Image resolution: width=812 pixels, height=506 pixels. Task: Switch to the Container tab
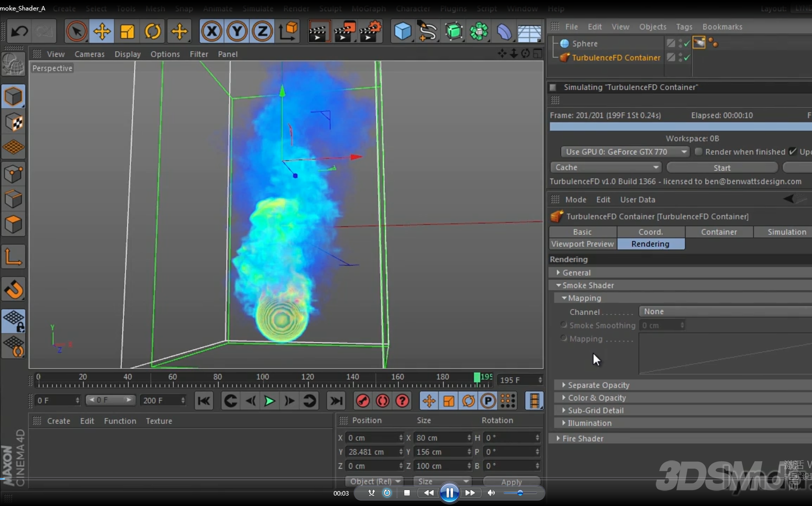719,232
